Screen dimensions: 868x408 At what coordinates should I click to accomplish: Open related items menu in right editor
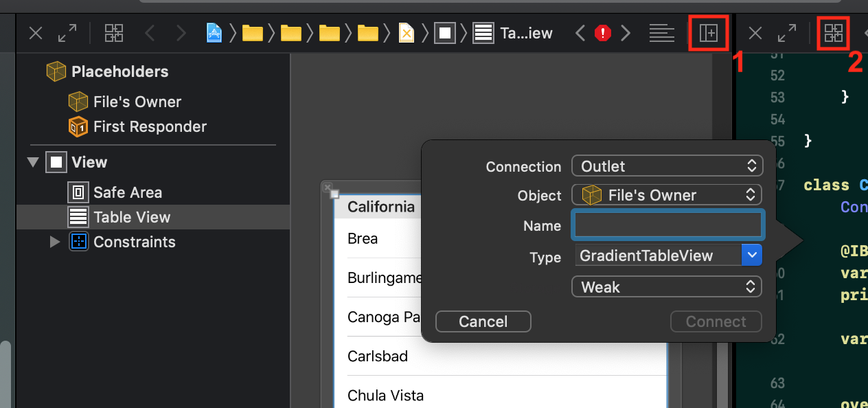[834, 33]
